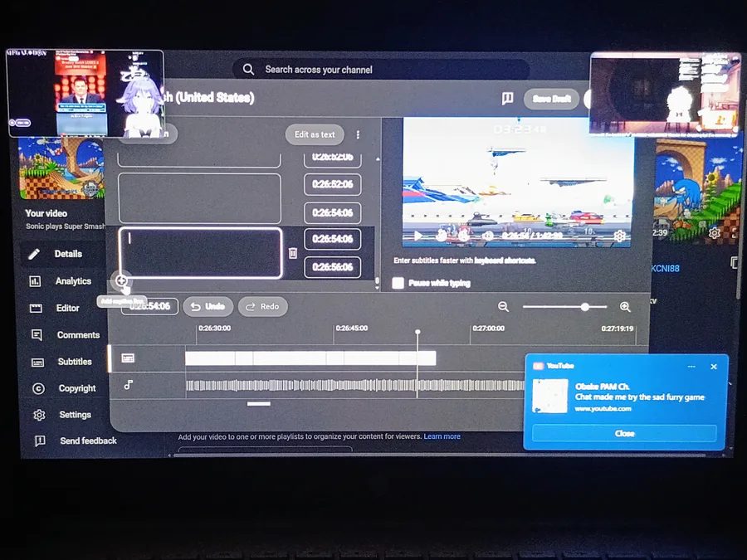Open the KCNI88 video link

[x=665, y=268]
